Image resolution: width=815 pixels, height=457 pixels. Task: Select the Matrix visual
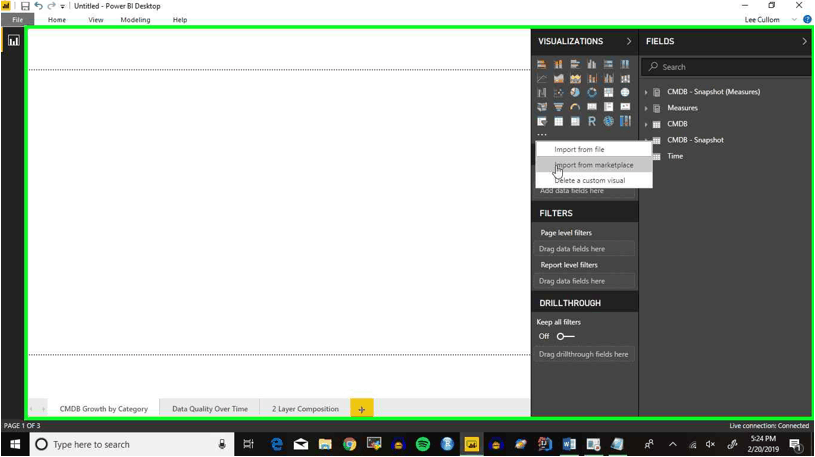[575, 121]
